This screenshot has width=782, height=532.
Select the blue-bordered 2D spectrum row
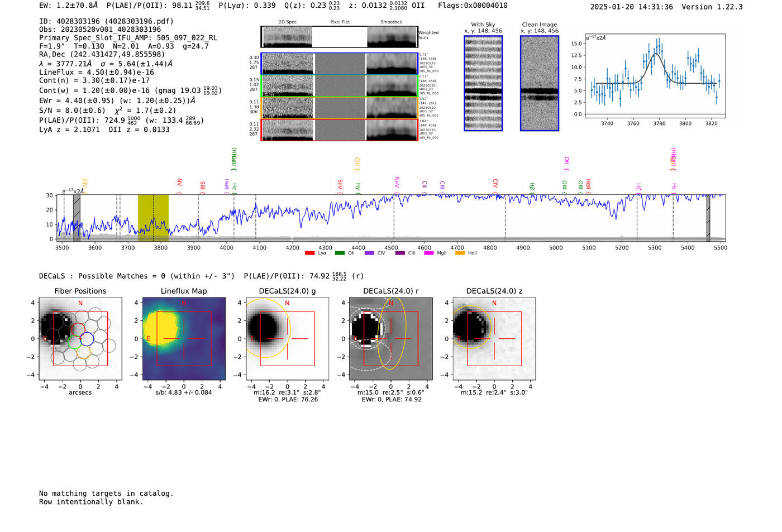point(339,64)
